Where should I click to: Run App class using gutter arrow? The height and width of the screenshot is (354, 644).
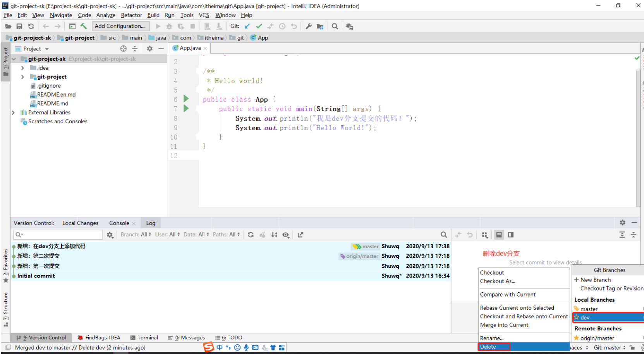(186, 99)
